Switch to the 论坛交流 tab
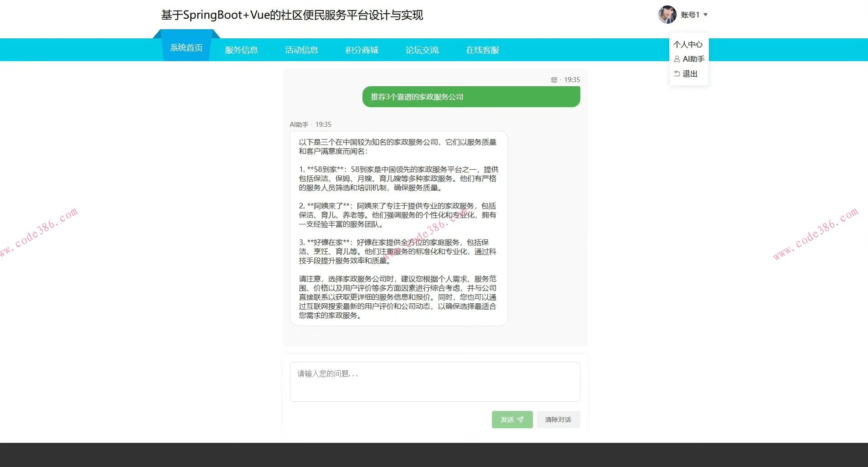 [x=422, y=50]
